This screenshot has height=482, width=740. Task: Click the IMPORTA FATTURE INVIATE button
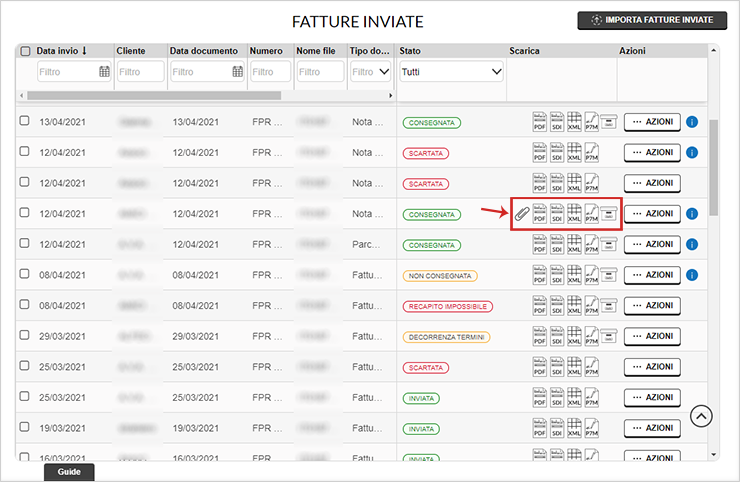651,20
